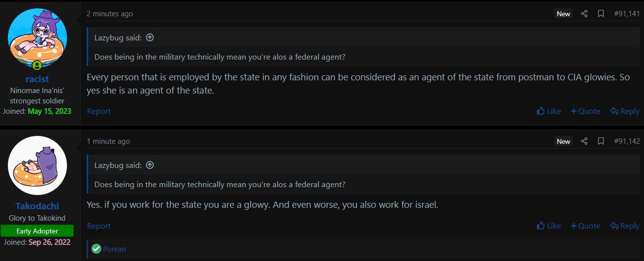Bookmark post #91,141

pos(601,14)
